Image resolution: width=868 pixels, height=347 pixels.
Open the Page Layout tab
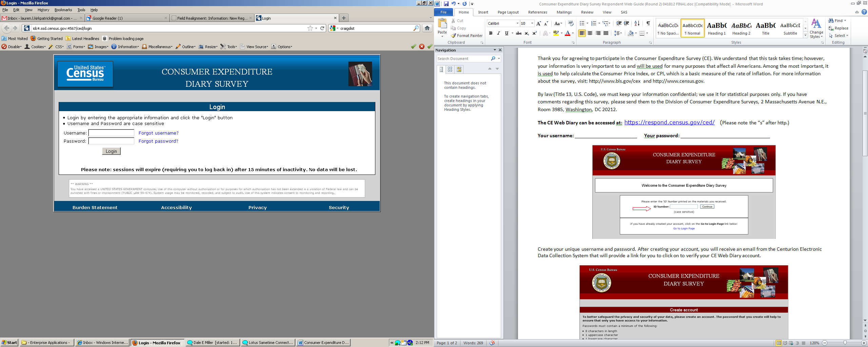click(508, 12)
